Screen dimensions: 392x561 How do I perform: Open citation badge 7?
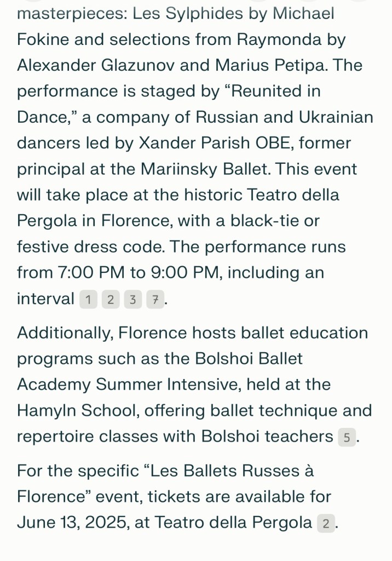pyautogui.click(x=155, y=300)
